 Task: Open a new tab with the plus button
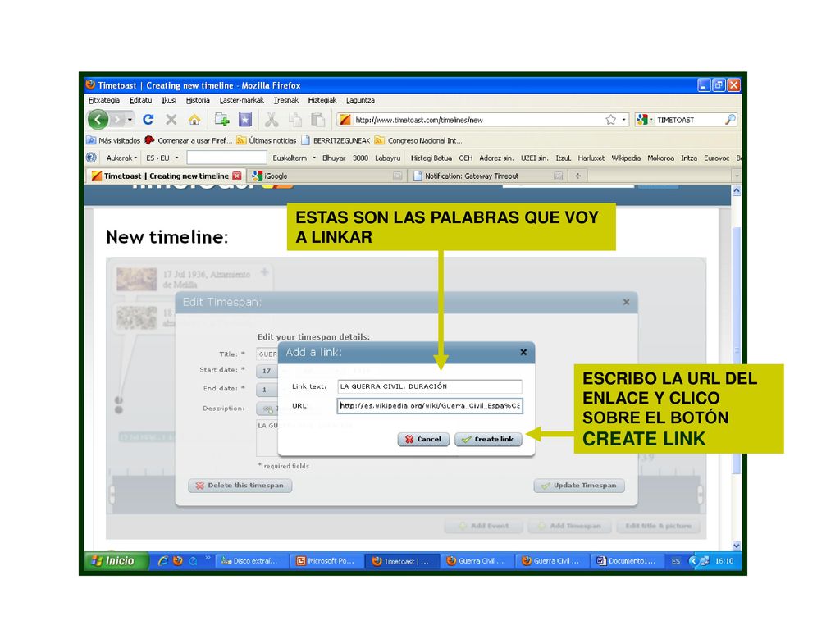point(577,176)
